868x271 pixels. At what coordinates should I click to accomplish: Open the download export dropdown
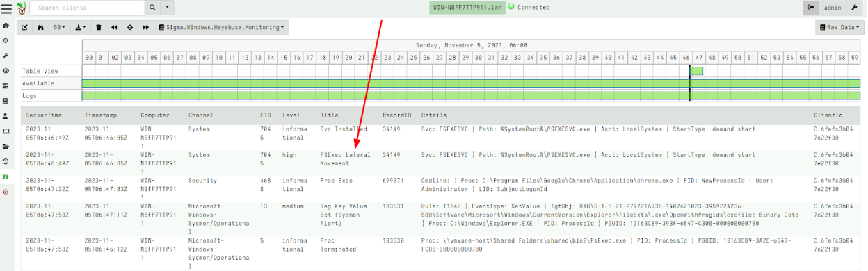click(x=81, y=28)
